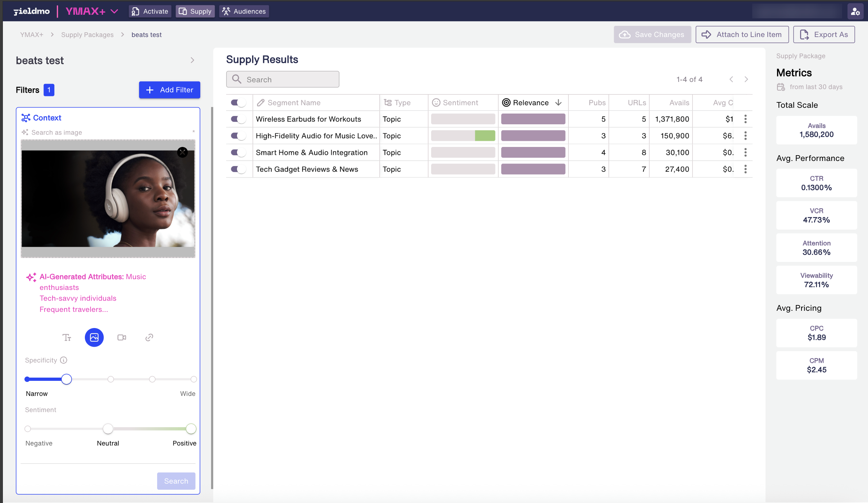Click the Neutral sentiment slider handle
Screen dimensions: 868x503
pos(108,429)
